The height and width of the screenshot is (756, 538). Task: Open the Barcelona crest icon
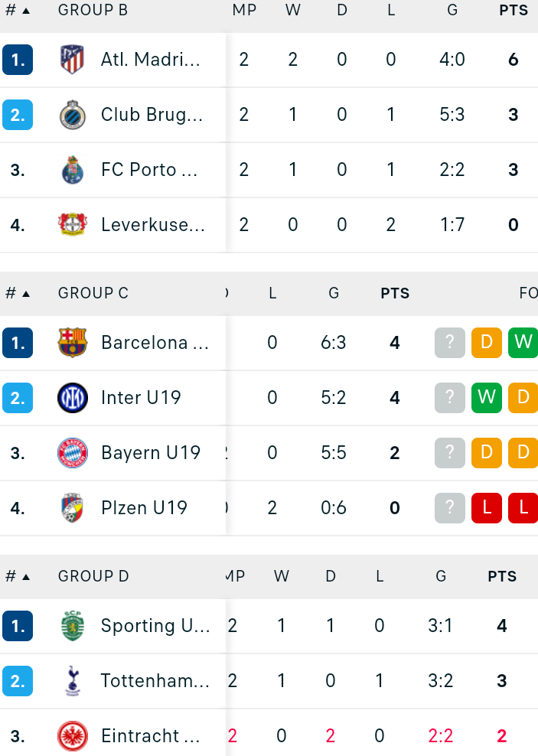point(72,343)
